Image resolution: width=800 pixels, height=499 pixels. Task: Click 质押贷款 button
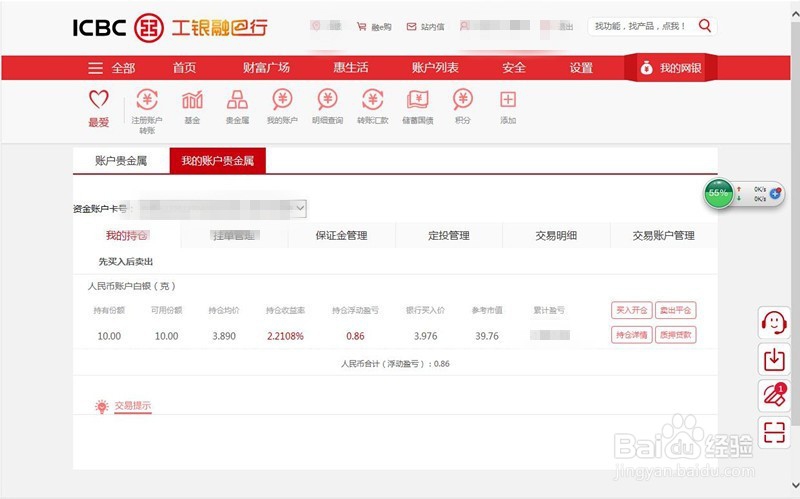(676, 335)
